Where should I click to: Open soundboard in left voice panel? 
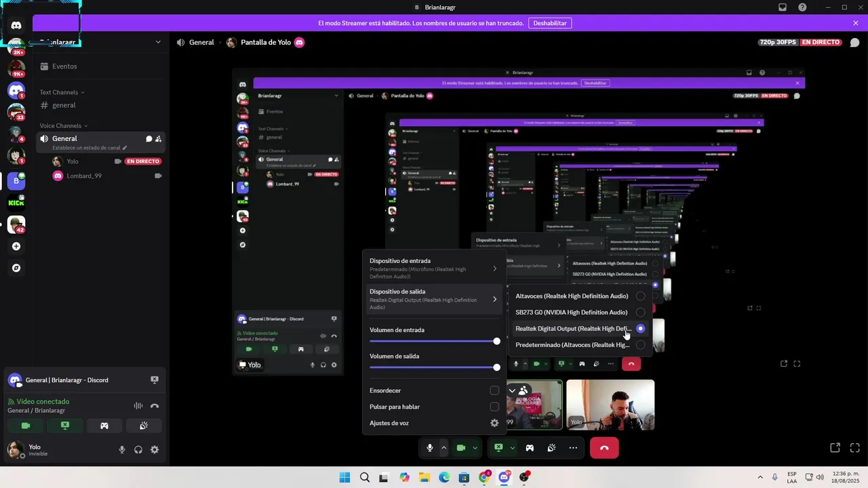coord(144,426)
